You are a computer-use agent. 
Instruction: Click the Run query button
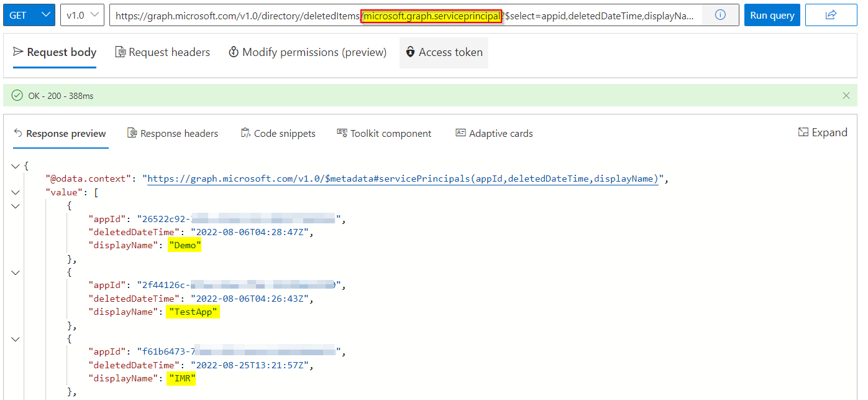point(772,15)
